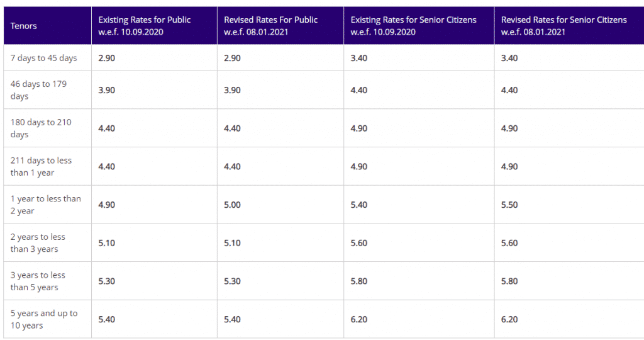Select the 2.90 existing public rate cell
This screenshot has width=644, height=340.
[107, 58]
